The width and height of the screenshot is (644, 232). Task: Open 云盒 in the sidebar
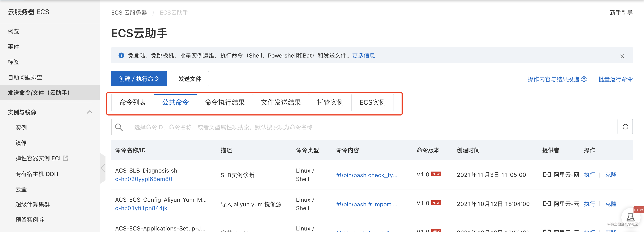tap(21, 189)
